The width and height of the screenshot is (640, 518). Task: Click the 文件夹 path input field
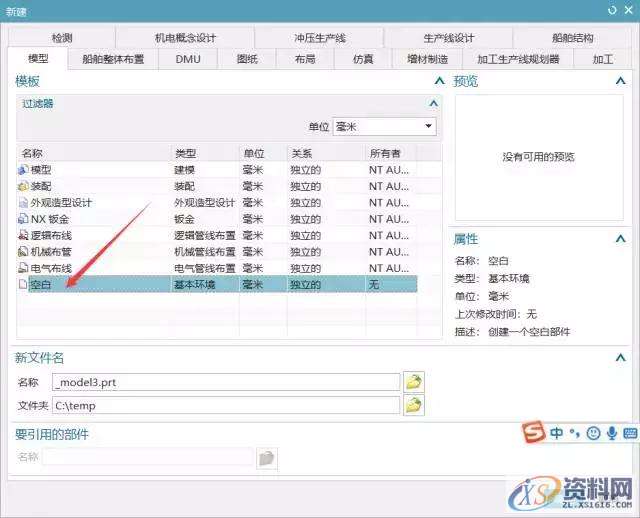tap(225, 405)
